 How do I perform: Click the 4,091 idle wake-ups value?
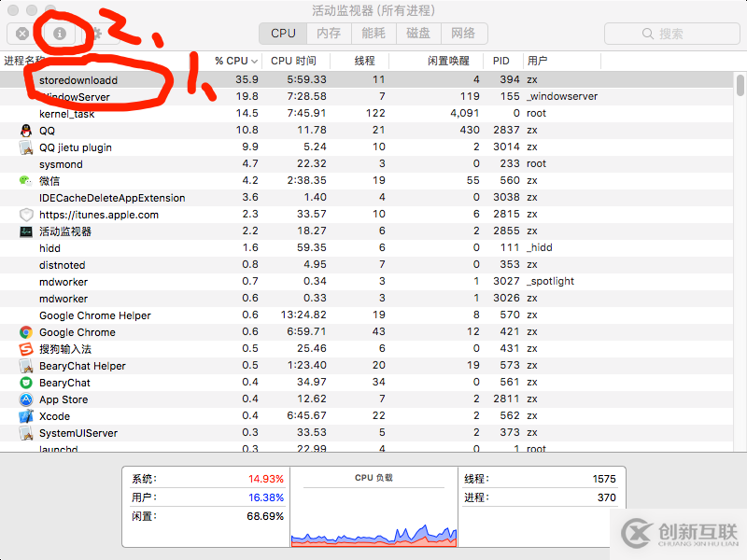[x=464, y=113]
